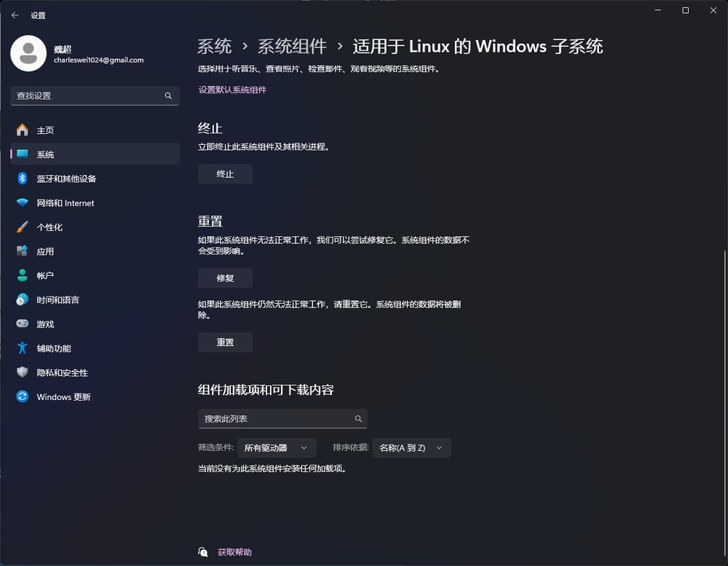Click the 终止 button
Viewport: 728px width, 566px height.
point(225,174)
